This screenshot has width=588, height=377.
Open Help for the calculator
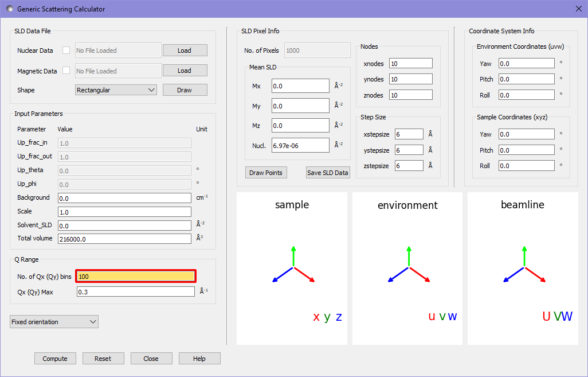(x=199, y=359)
